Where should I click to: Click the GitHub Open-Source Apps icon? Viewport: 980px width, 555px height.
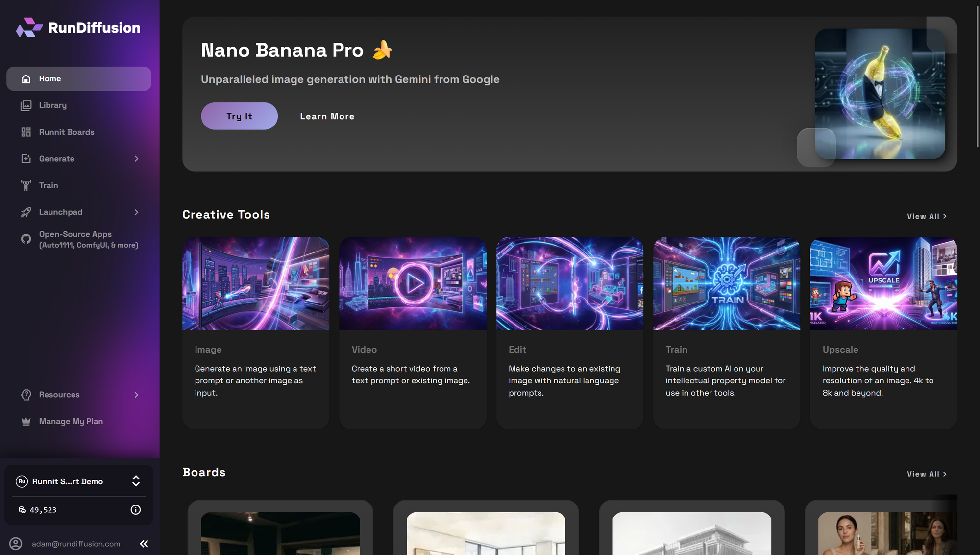[x=26, y=239]
